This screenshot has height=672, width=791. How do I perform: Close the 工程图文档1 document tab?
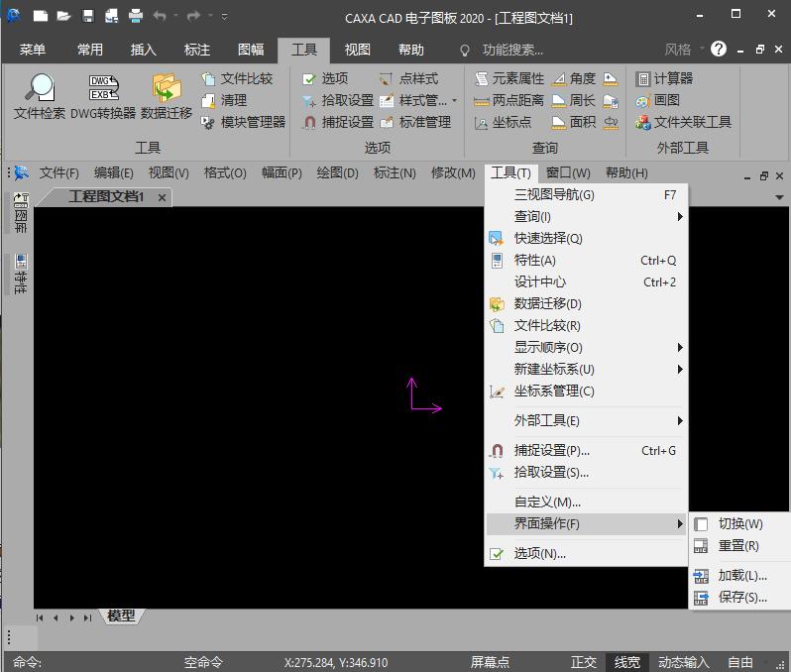coord(162,197)
